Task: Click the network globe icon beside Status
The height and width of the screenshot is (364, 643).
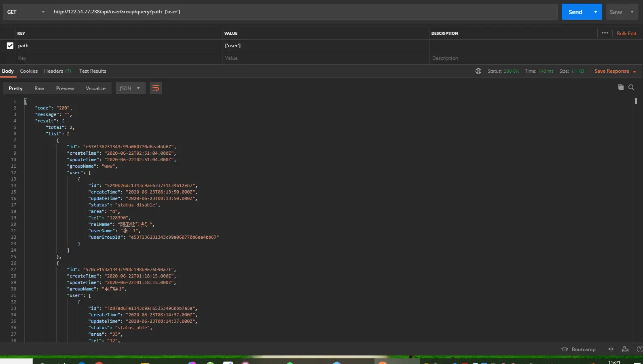Action: click(x=478, y=71)
